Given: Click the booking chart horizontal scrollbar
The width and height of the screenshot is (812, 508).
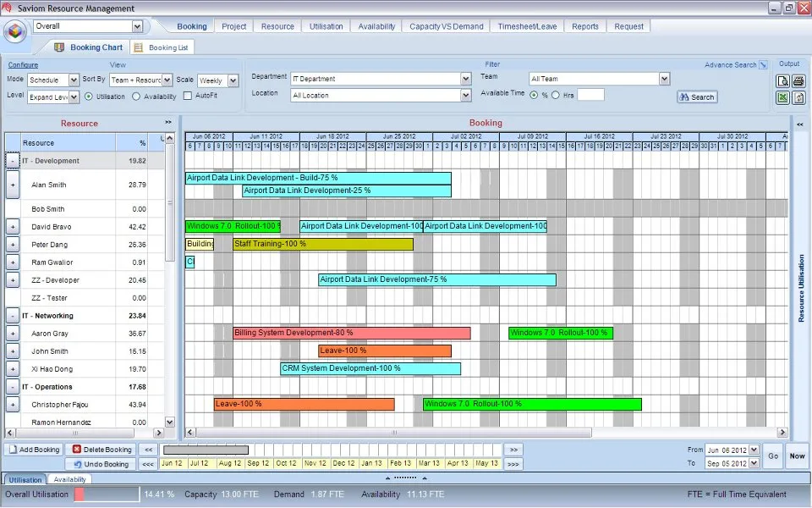Looking at the screenshot, I should coord(393,433).
